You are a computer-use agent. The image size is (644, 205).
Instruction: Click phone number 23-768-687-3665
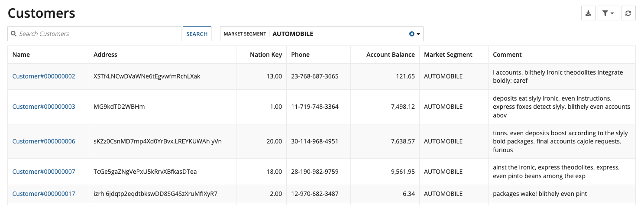point(315,76)
